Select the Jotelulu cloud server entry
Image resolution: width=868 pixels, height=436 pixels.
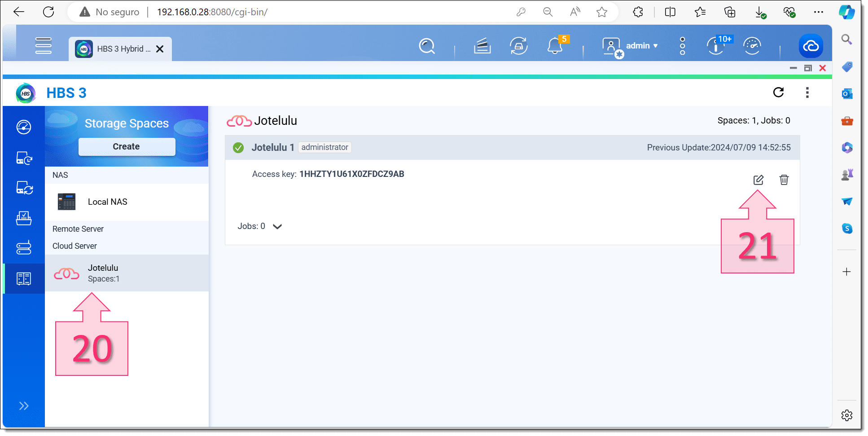point(127,273)
